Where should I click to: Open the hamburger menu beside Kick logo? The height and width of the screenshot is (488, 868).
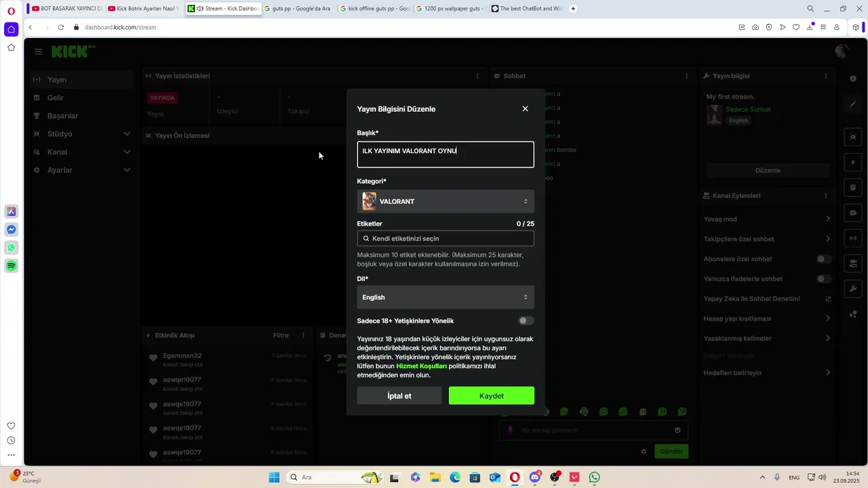point(38,52)
